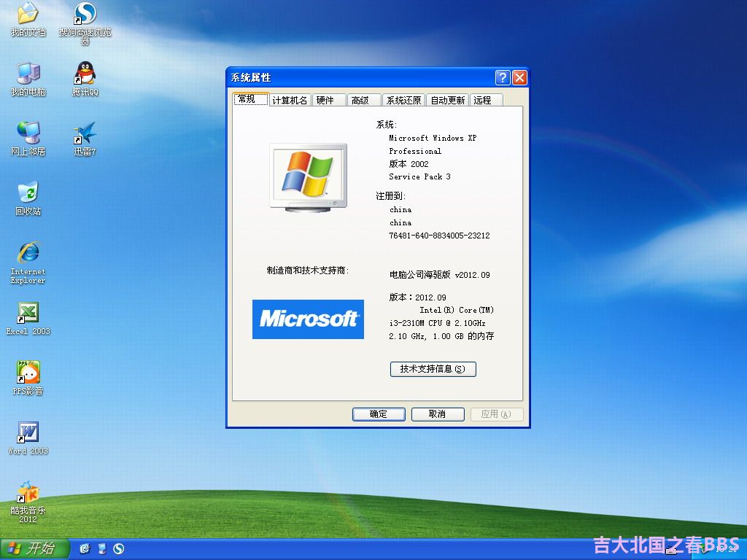This screenshot has width=747, height=560.
Task: Launch 搜狗高速浏览器 from the desktop
Action: tap(85, 23)
